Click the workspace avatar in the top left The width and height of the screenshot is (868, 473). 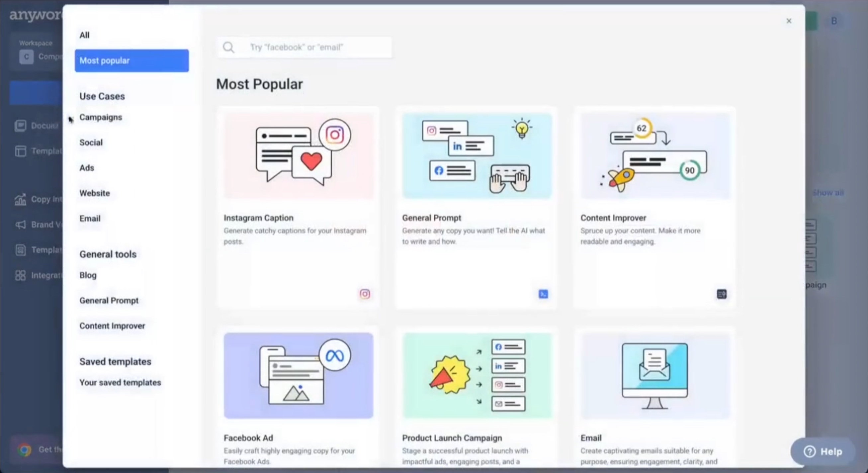(x=26, y=56)
